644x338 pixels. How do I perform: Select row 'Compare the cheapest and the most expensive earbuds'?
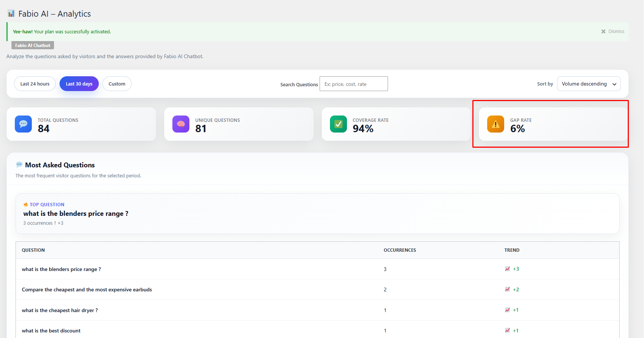point(317,290)
